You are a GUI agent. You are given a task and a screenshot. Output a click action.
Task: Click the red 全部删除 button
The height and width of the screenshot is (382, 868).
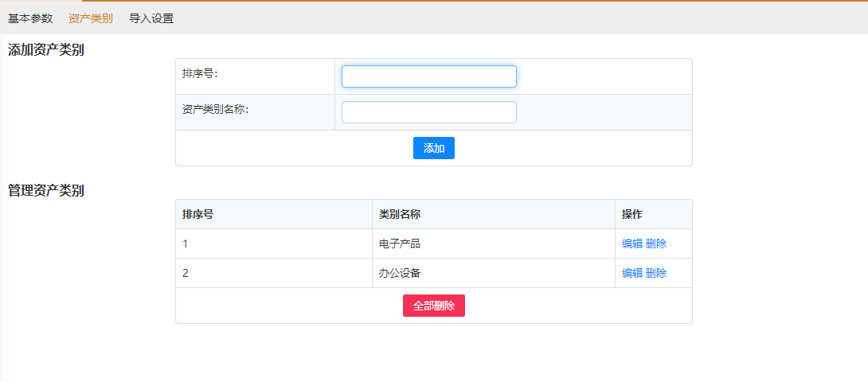coord(434,306)
